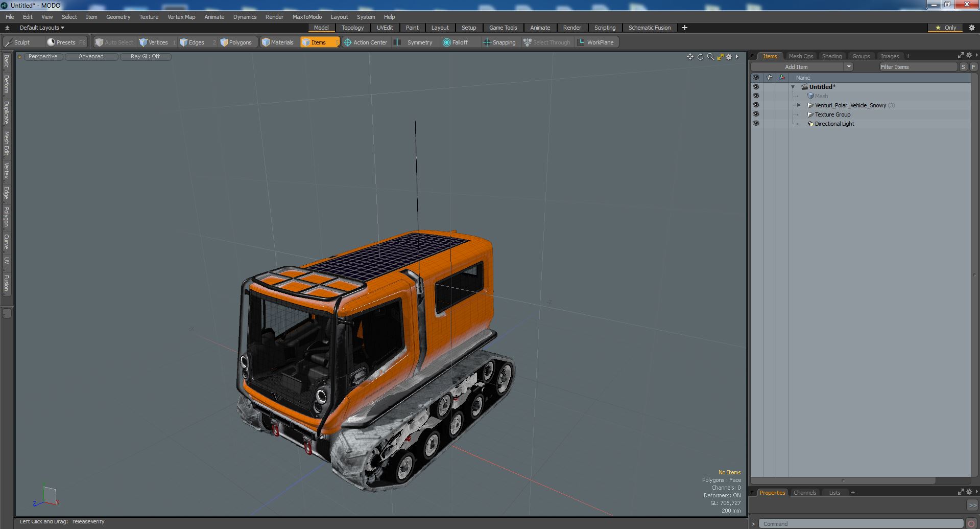
Task: Toggle visibility of Mesh item
Action: 756,96
